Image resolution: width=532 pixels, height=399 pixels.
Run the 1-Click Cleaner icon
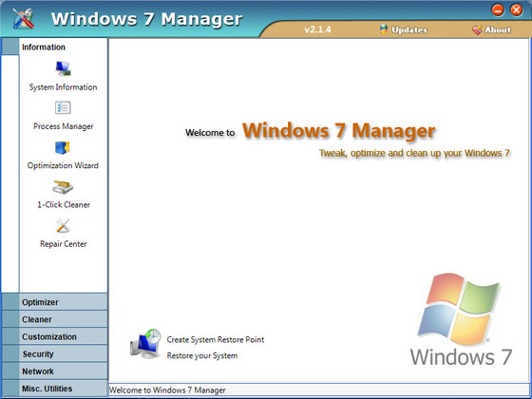(x=63, y=187)
